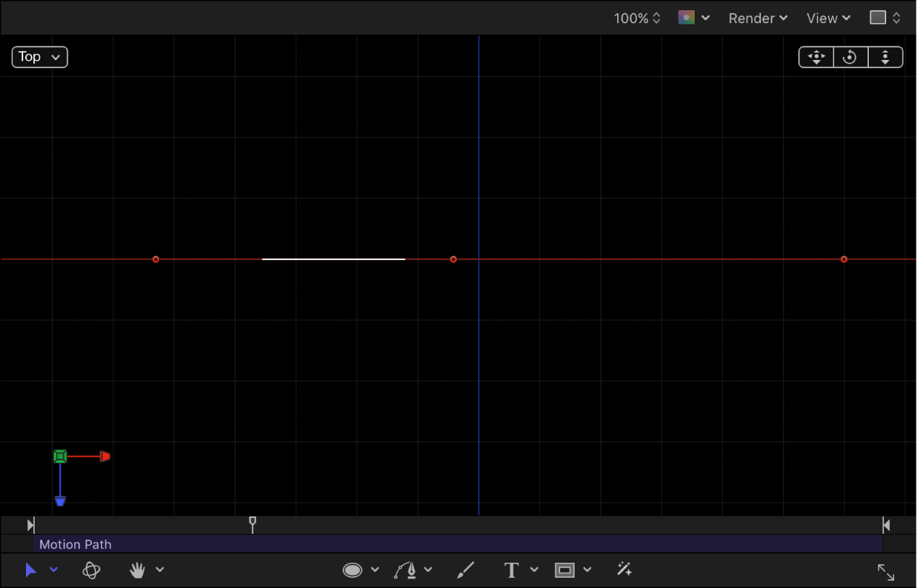Open the Top camera viewpoint dropdown
Screen dimensions: 918x588
[x=39, y=56]
